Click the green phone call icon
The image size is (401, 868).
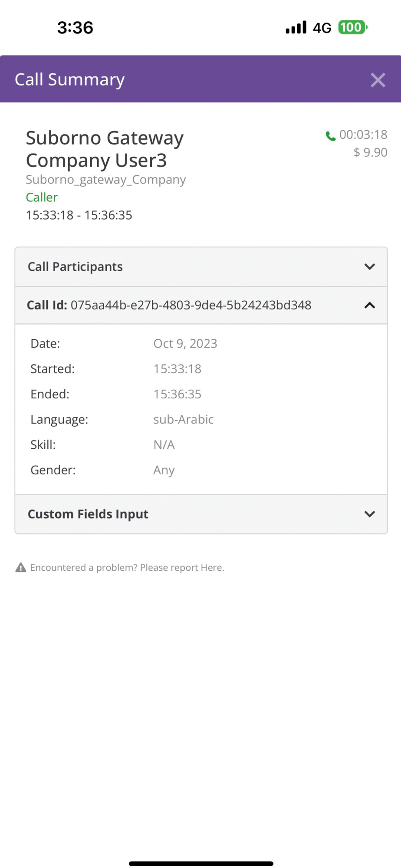(331, 136)
